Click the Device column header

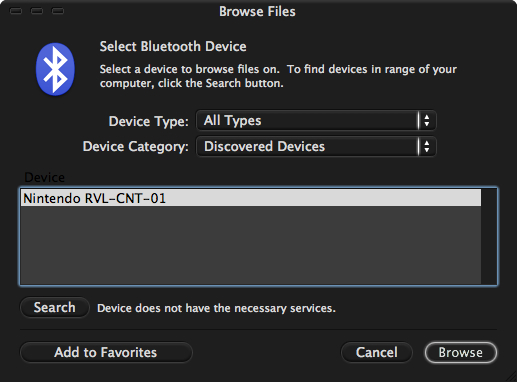coord(45,177)
